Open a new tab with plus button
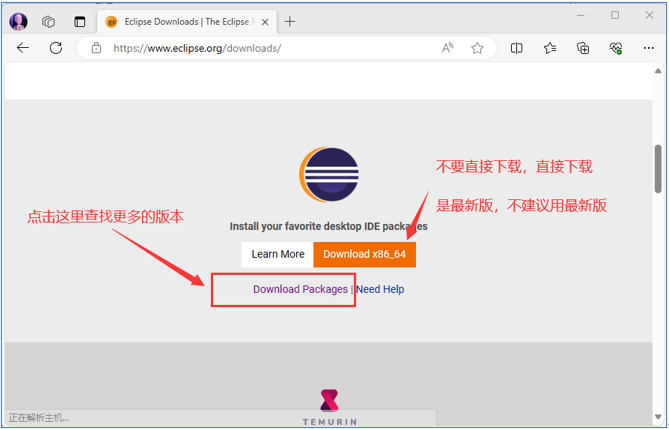The image size is (669, 429). [x=290, y=21]
